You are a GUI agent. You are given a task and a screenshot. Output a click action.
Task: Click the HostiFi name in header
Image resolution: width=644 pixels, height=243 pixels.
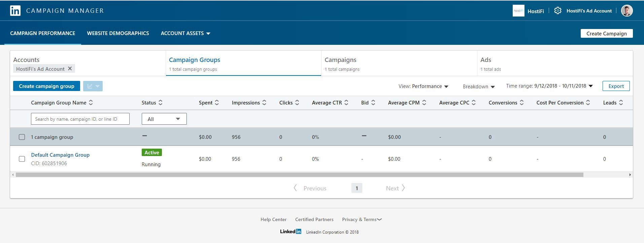click(536, 11)
